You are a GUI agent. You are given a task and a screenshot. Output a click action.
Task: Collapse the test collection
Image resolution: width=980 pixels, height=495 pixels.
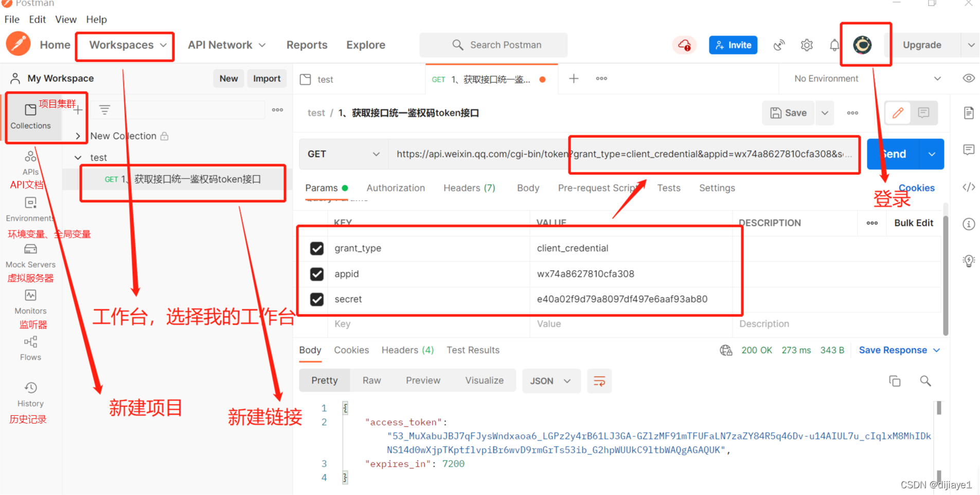pyautogui.click(x=78, y=157)
